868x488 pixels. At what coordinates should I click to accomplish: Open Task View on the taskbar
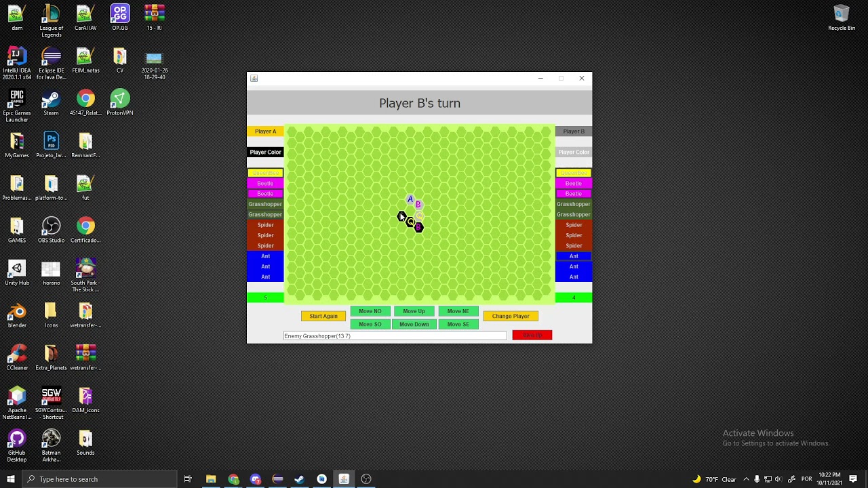[x=188, y=479]
